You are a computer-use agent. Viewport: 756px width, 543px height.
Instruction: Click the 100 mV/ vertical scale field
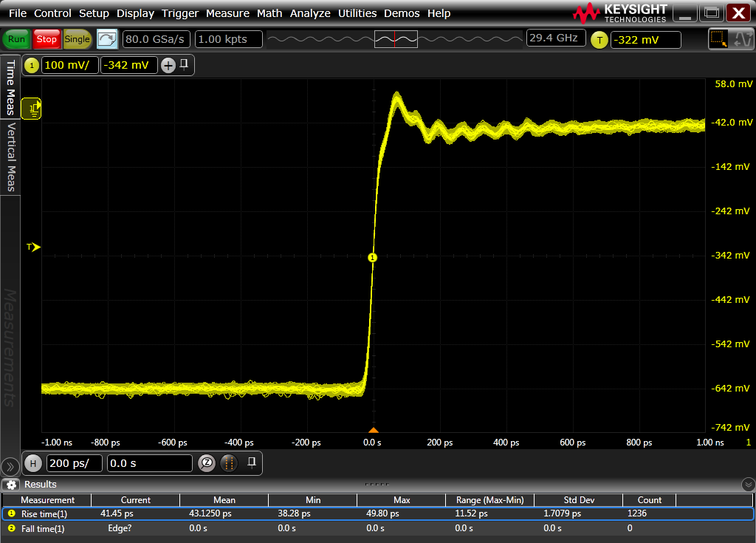[x=69, y=65]
